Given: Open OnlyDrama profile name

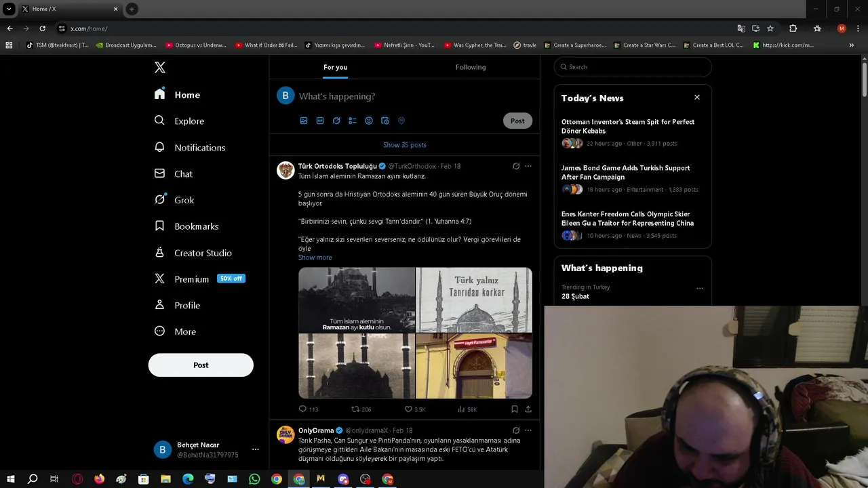Looking at the screenshot, I should pyautogui.click(x=316, y=430).
